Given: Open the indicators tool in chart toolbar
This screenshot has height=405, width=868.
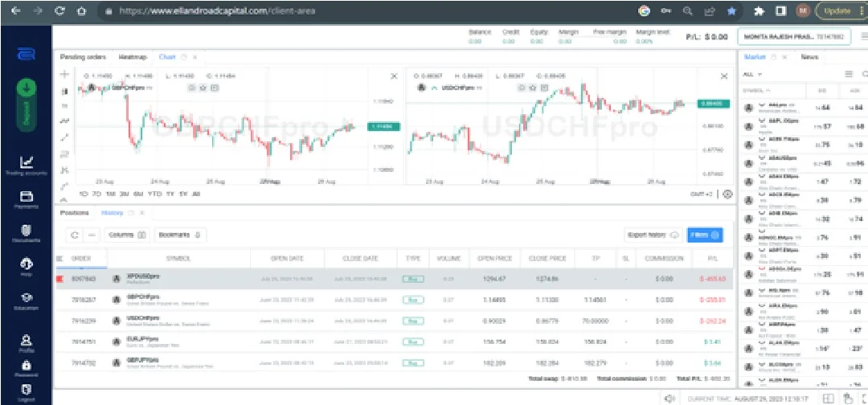Looking at the screenshot, I should (x=65, y=121).
